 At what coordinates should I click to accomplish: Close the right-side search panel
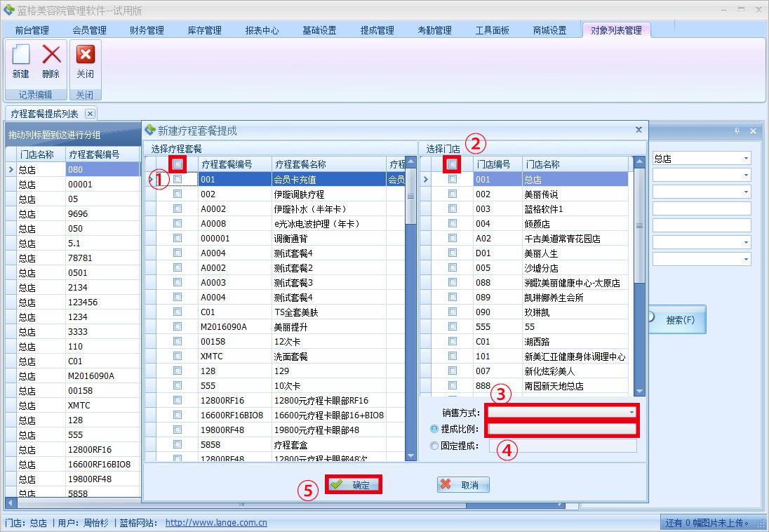coord(753,131)
